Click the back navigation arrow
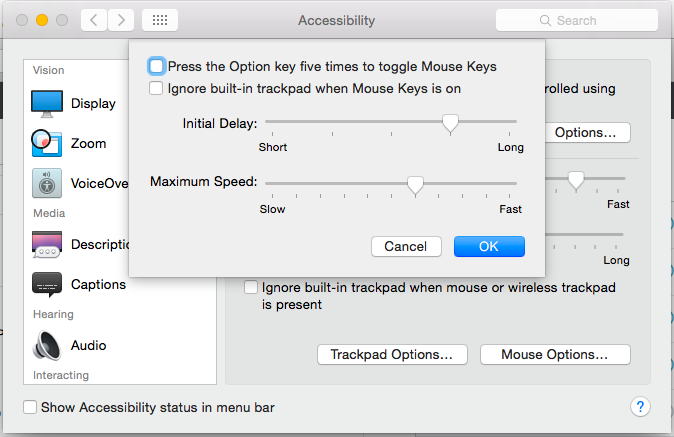 pos(92,20)
